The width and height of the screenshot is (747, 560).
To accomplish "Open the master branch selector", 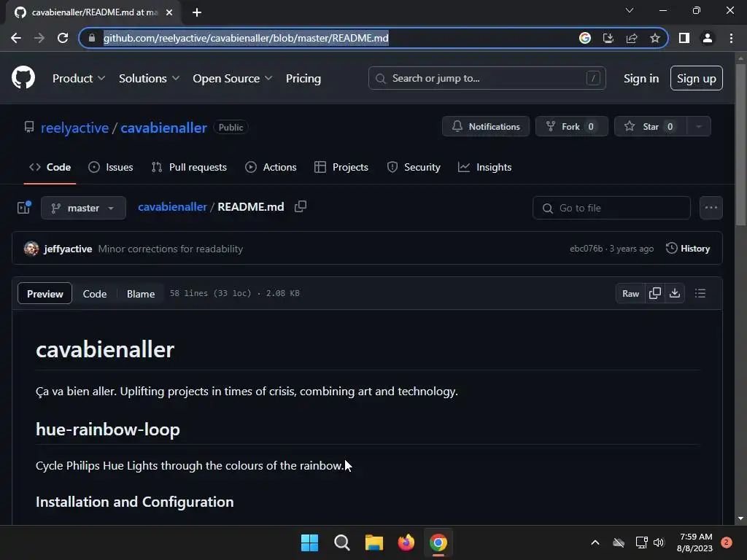I will pyautogui.click(x=83, y=208).
